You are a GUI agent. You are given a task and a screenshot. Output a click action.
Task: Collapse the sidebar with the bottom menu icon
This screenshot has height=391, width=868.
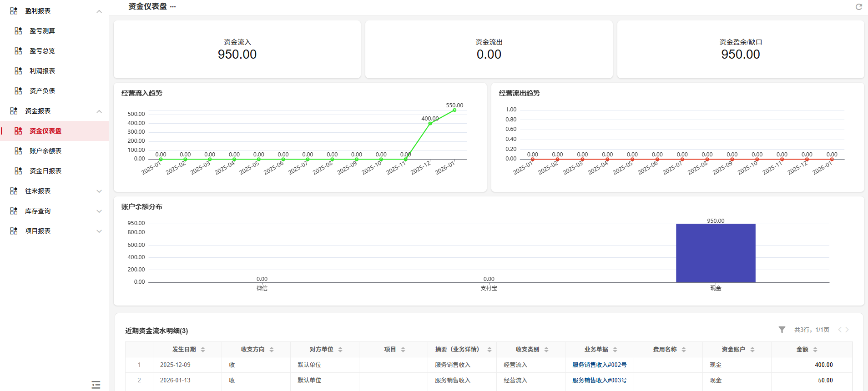[x=96, y=385]
